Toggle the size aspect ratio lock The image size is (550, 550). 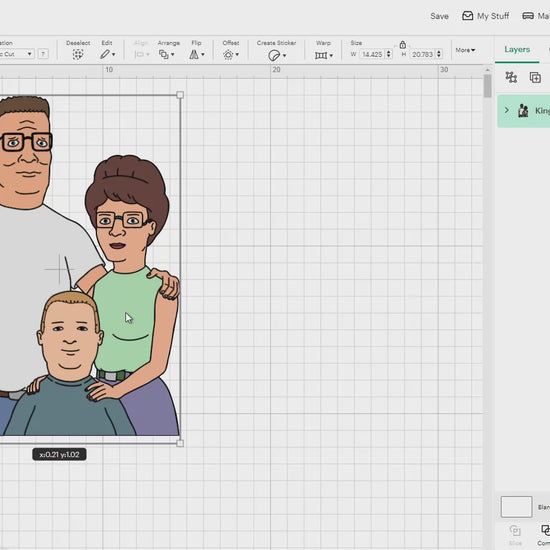tap(403, 45)
